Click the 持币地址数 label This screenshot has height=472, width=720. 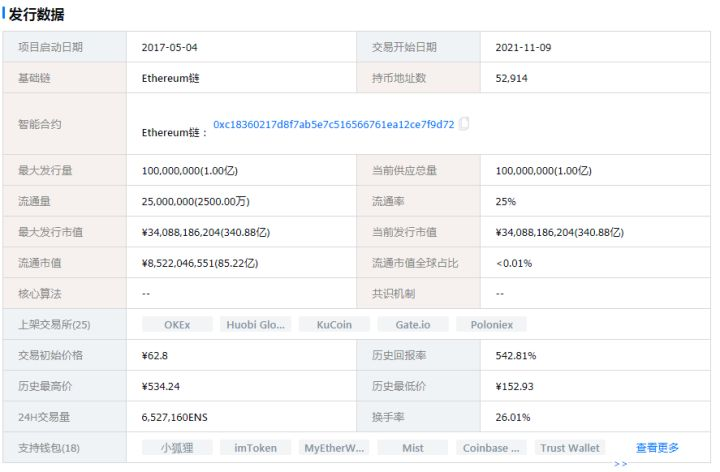coord(399,78)
